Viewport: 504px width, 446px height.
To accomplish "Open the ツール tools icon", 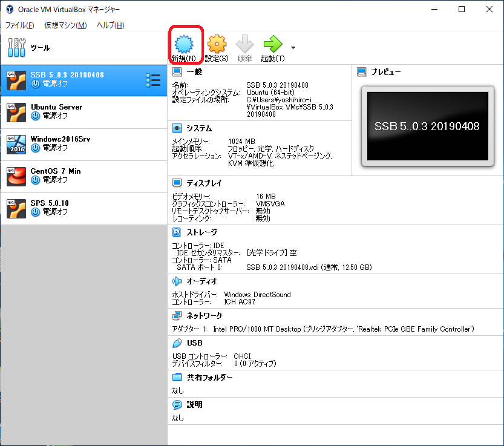I will (x=16, y=48).
